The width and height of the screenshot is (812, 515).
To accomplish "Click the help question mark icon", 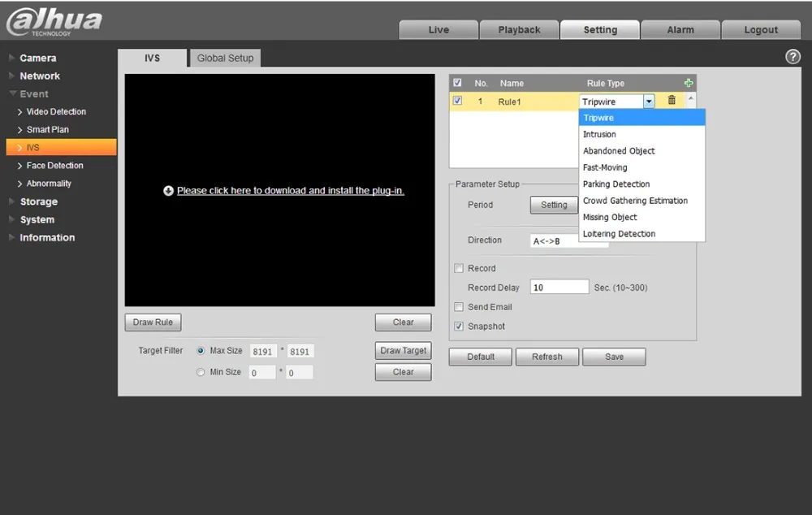I will 793,57.
